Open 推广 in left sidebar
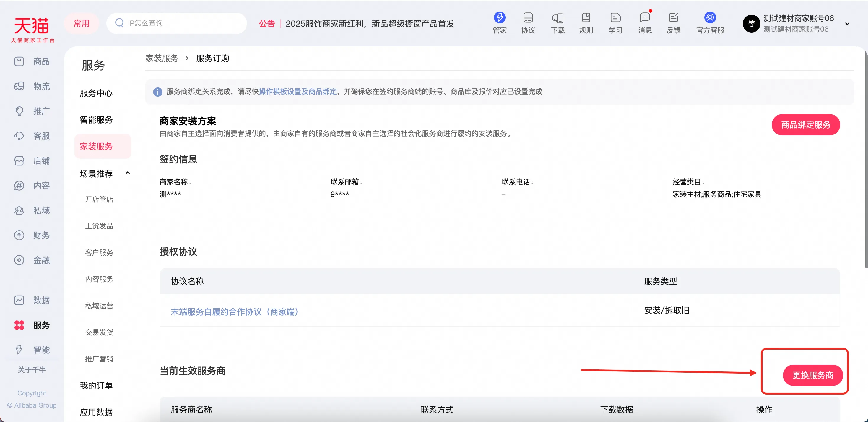Image resolution: width=868 pixels, height=422 pixels. [x=32, y=111]
